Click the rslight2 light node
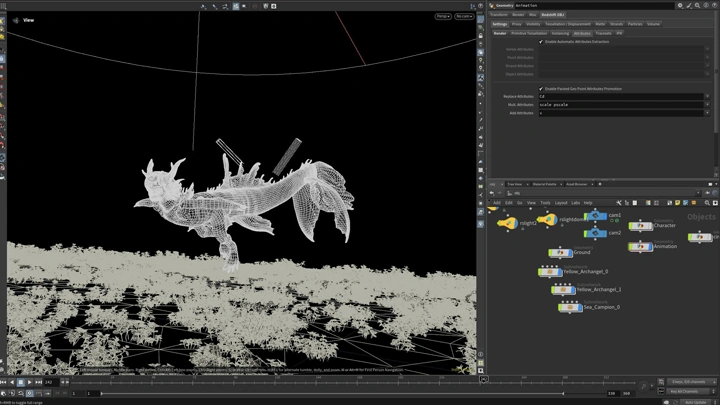The height and width of the screenshot is (405, 720). [x=507, y=223]
